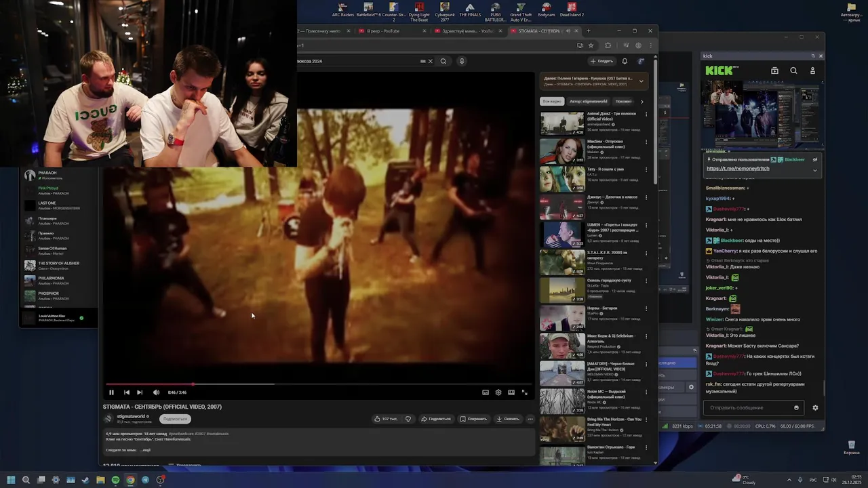Screen dimensions: 868x488
Task: Open Chrome extensions puzzle icon
Action: pos(608,45)
